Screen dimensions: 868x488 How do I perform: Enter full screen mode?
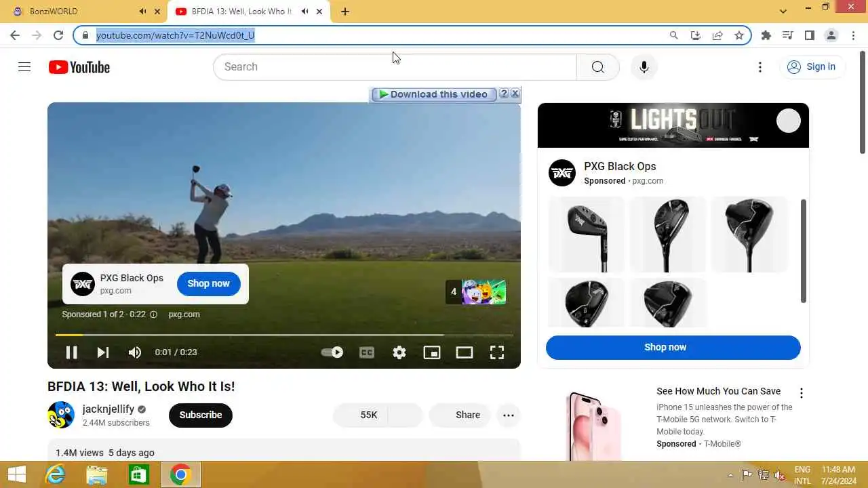(x=497, y=352)
